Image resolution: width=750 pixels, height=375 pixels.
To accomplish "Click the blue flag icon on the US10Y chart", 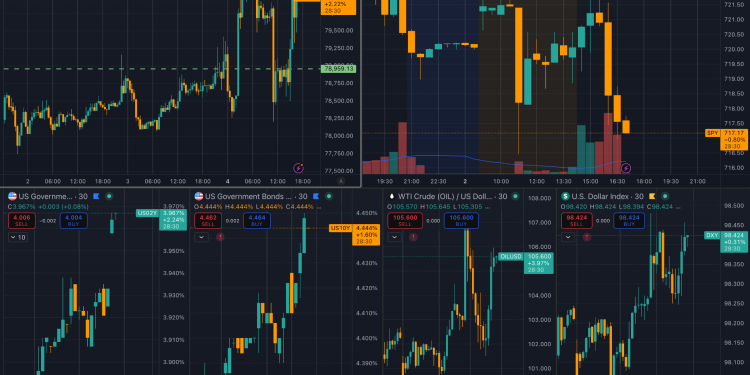I will (x=316, y=196).
